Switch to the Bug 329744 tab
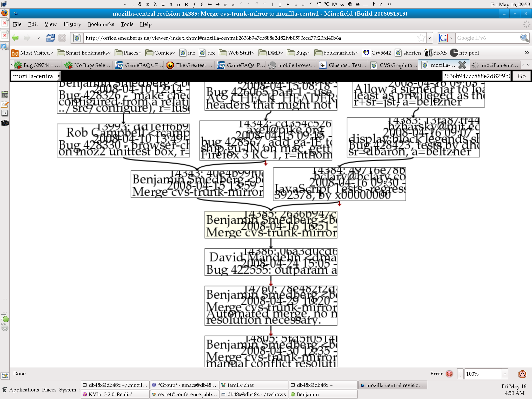532x399 pixels. (x=37, y=65)
